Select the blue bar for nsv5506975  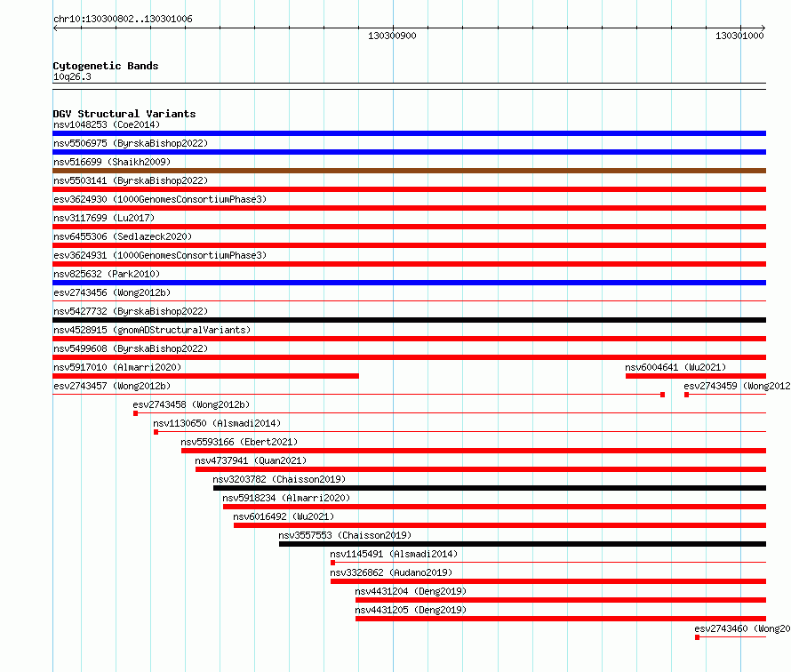409,152
